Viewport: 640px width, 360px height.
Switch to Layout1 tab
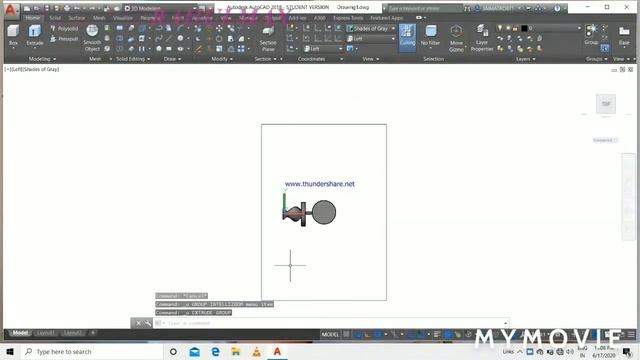pyautogui.click(x=45, y=333)
